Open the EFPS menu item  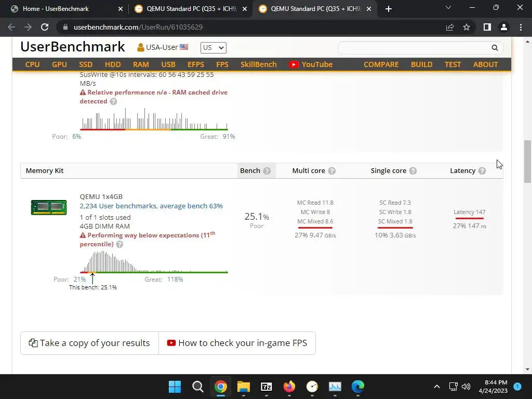coord(196,64)
